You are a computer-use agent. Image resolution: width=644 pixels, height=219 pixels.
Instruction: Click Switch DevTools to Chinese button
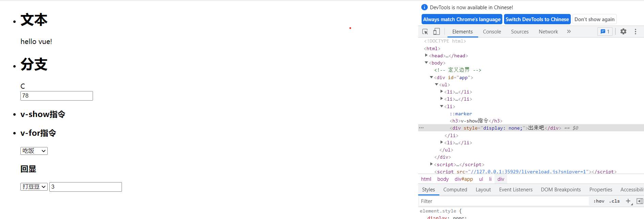(537, 19)
